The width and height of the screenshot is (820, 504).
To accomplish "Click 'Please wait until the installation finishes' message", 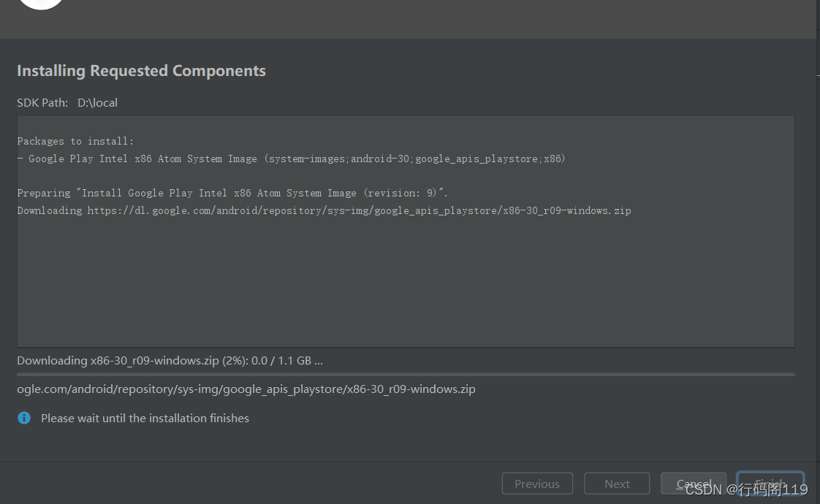I will [x=145, y=419].
